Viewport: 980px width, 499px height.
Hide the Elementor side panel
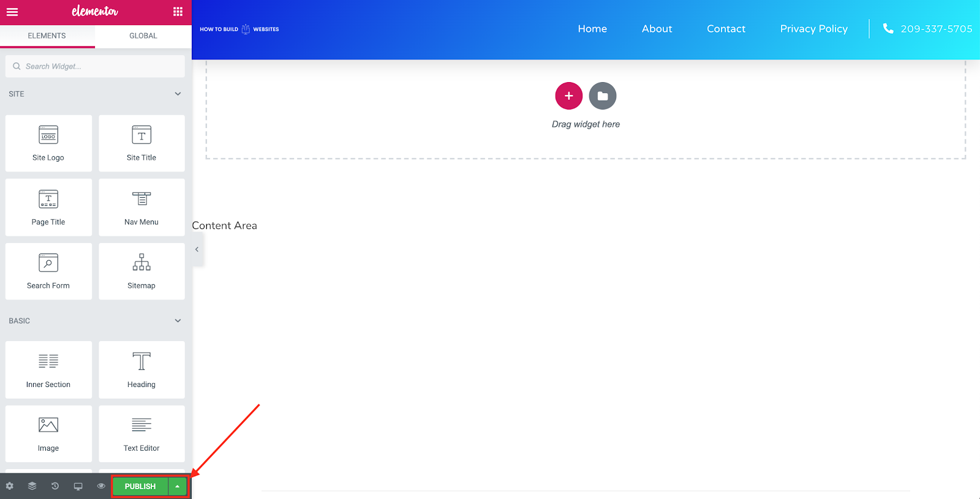coord(197,249)
